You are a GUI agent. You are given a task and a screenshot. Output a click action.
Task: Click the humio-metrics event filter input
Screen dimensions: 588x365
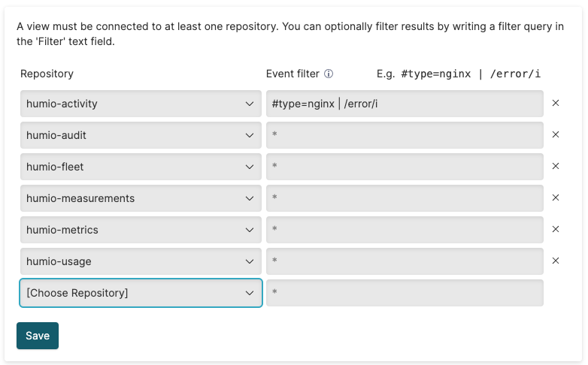(405, 230)
